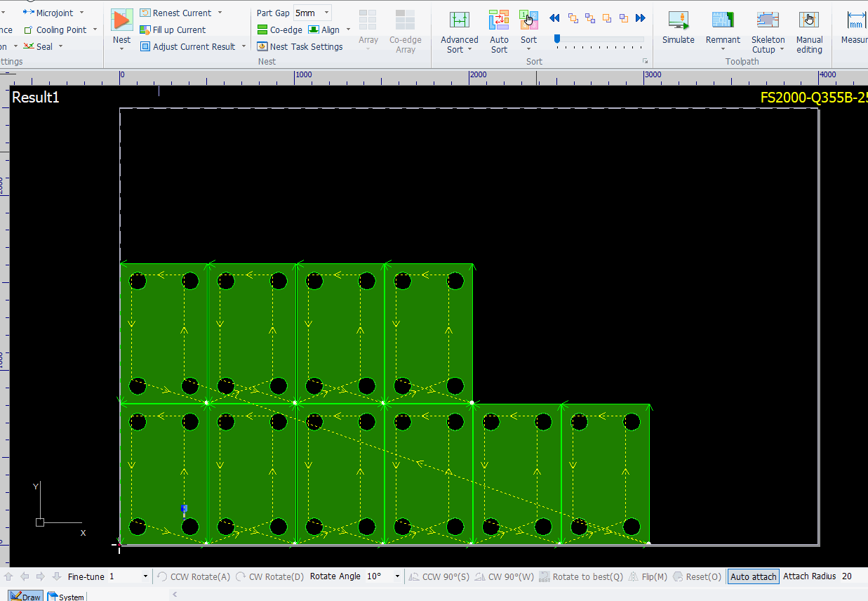Viewport: 868px width, 601px height.
Task: Toggle the Auto attach option
Action: [753, 576]
